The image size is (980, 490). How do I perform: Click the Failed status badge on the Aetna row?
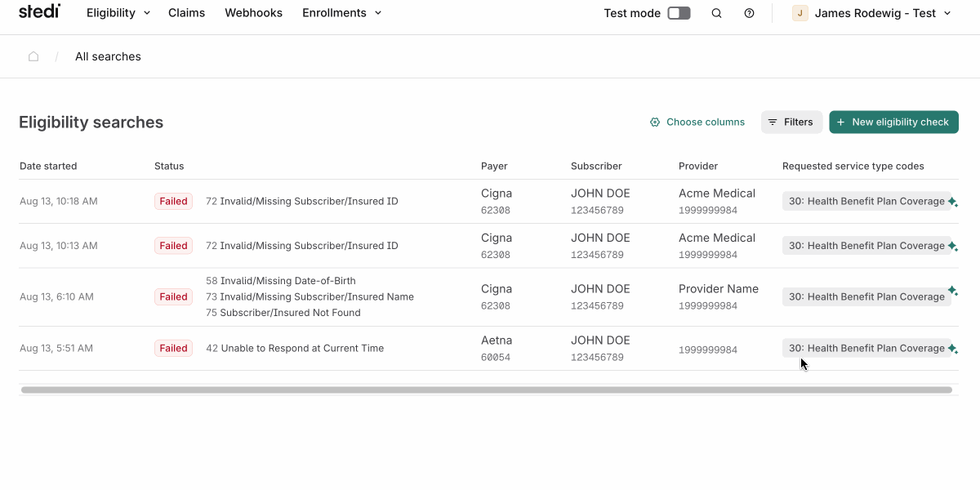(173, 348)
